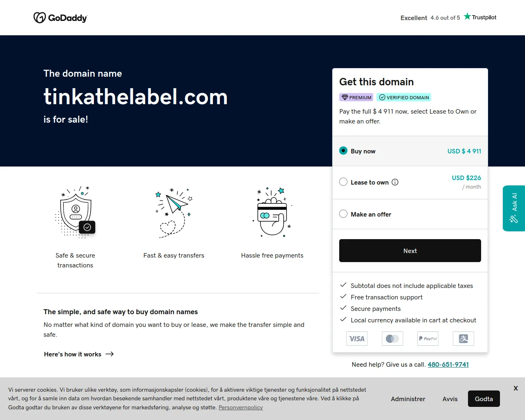Click the Visa card payment icon
Image resolution: width=525 pixels, height=420 pixels.
pyautogui.click(x=357, y=339)
